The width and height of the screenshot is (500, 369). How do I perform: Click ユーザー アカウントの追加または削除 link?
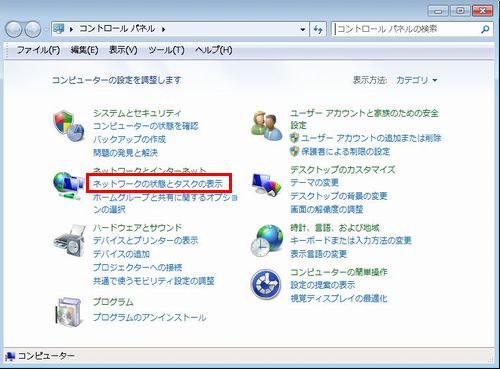click(x=371, y=138)
